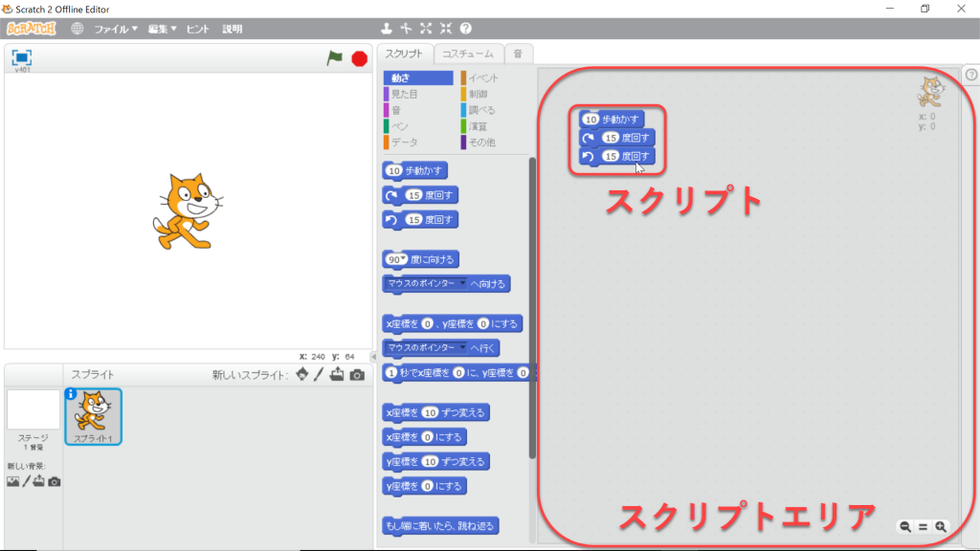
Task: Open the language globe menu
Action: coord(77,29)
